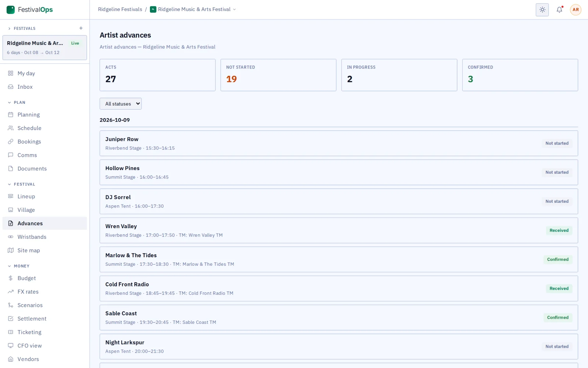Toggle the light/dark theme sun icon
588x368 pixels.
(x=542, y=10)
